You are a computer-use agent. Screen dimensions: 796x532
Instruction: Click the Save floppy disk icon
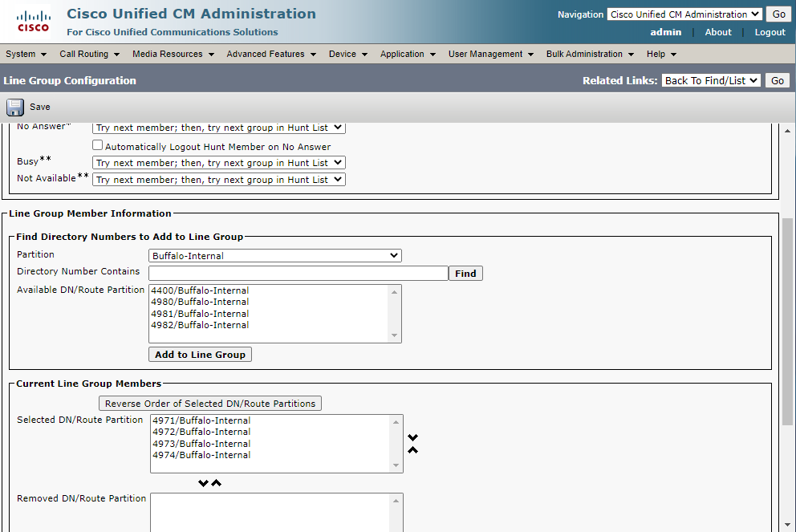14,107
